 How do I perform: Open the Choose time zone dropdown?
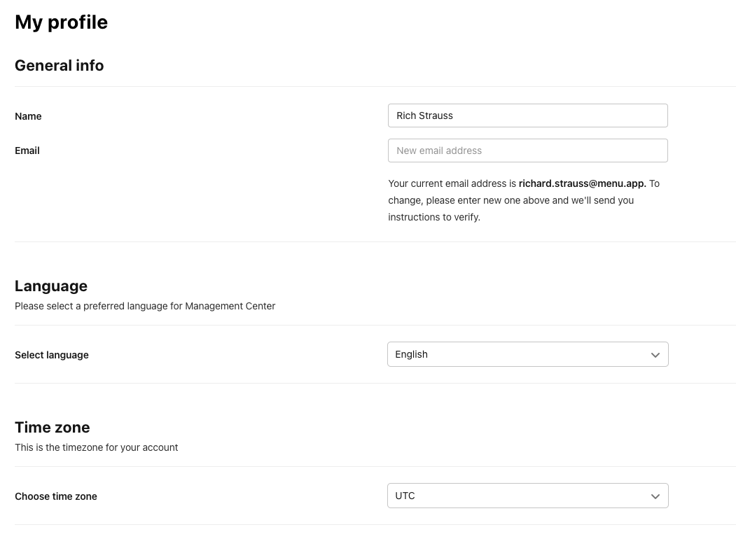pos(527,496)
